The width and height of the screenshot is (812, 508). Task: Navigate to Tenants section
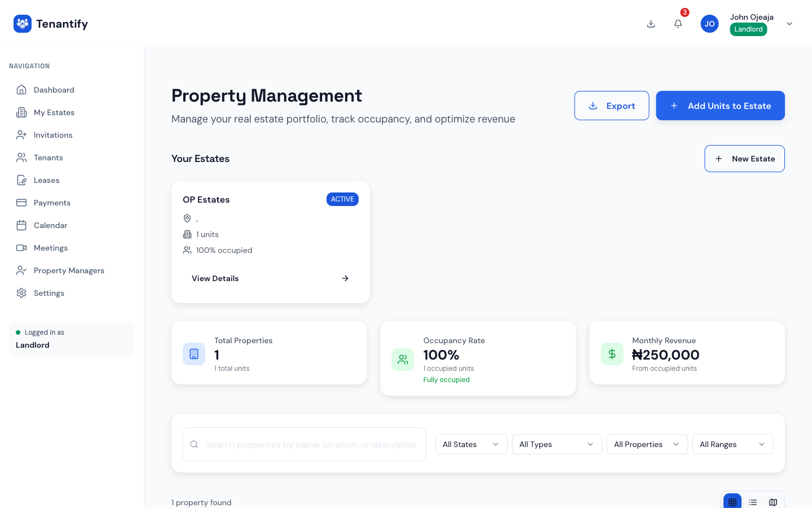pos(72,157)
